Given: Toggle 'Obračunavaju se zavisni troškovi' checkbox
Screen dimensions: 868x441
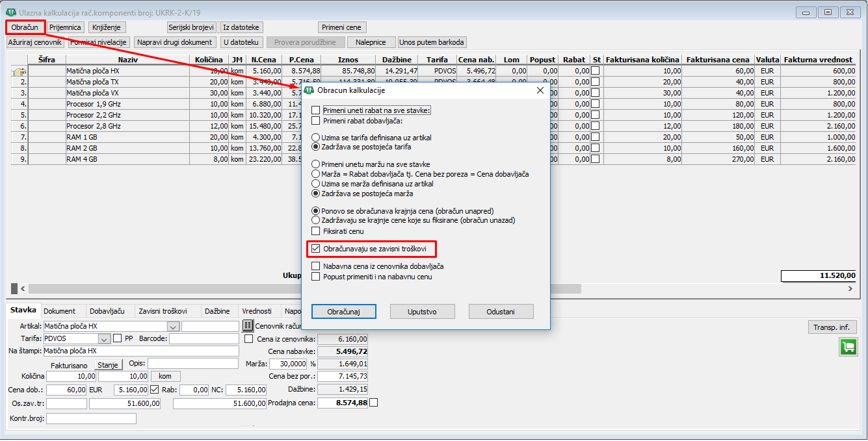Looking at the screenshot, I should [316, 249].
